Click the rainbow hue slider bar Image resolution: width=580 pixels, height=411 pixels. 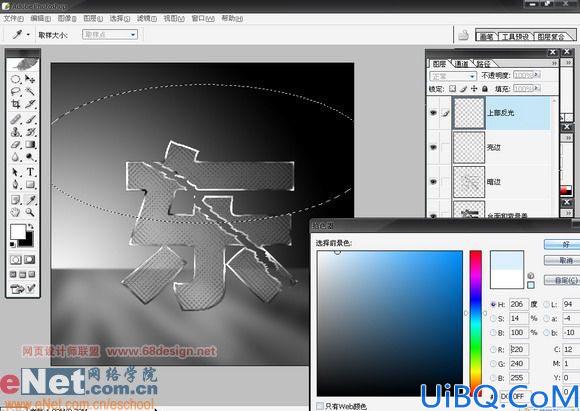476,323
